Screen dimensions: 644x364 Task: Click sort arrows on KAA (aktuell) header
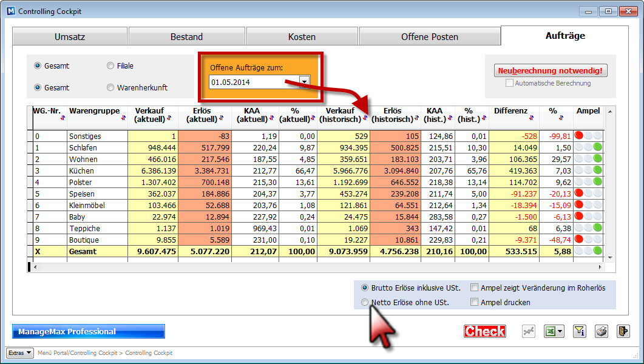pos(271,118)
